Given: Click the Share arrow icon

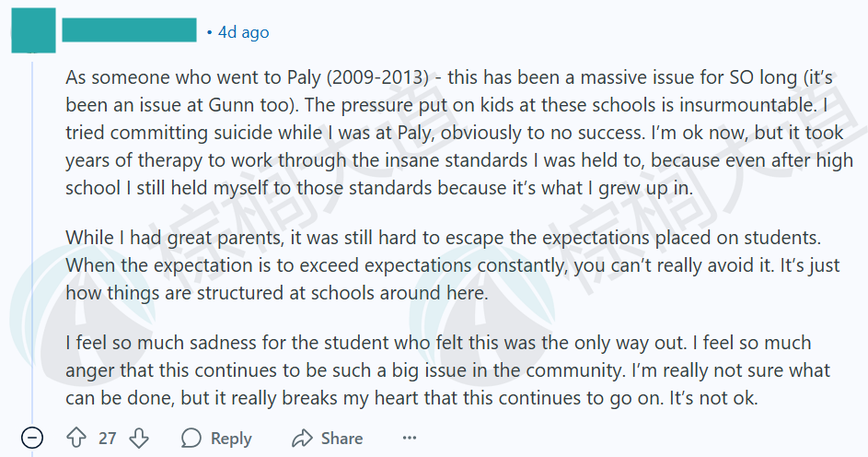Looking at the screenshot, I should (x=302, y=439).
